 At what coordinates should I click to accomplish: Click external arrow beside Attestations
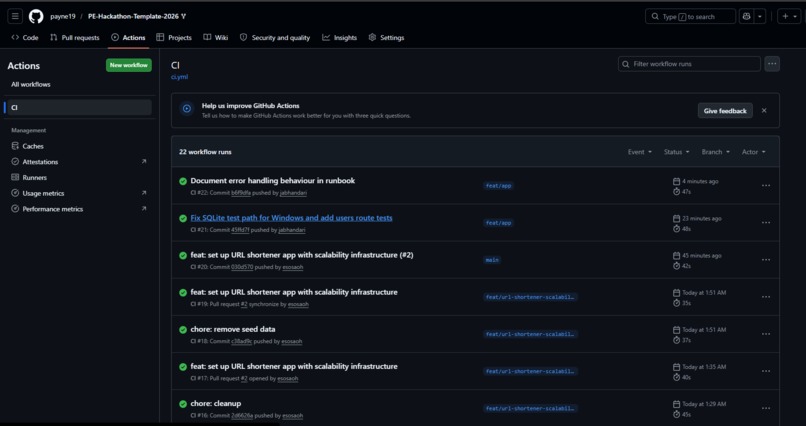[144, 161]
